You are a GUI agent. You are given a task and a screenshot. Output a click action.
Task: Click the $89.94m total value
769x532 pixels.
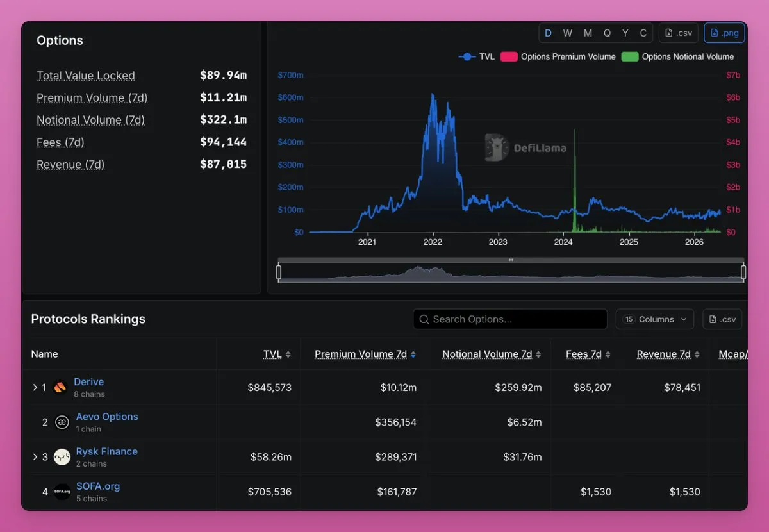point(223,76)
